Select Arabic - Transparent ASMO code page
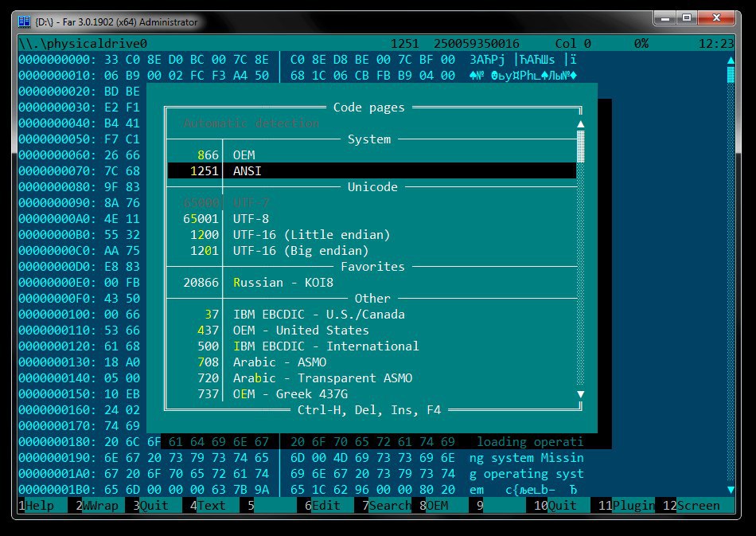 coord(372,378)
